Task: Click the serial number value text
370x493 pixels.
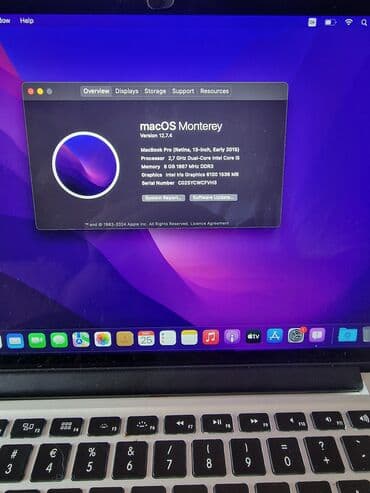Action: click(x=197, y=183)
